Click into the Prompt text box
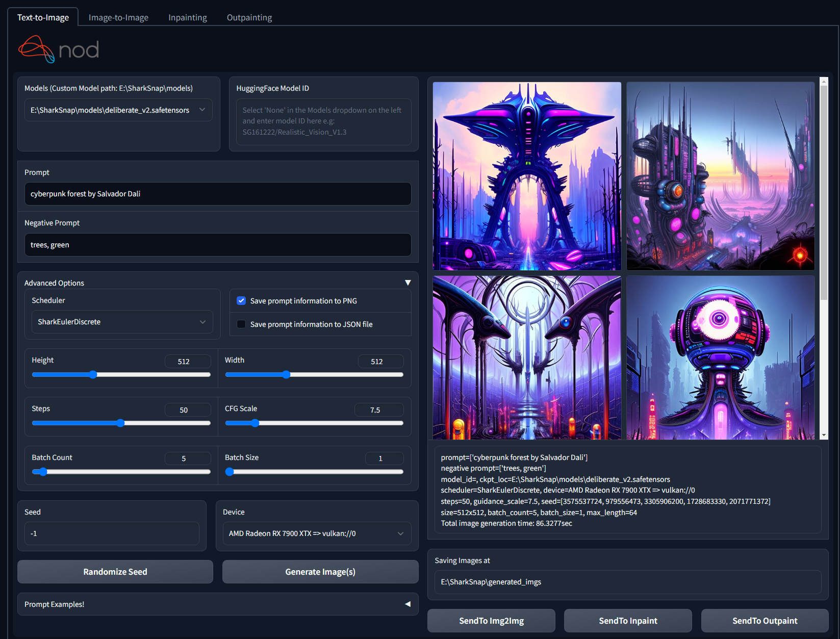 [218, 194]
